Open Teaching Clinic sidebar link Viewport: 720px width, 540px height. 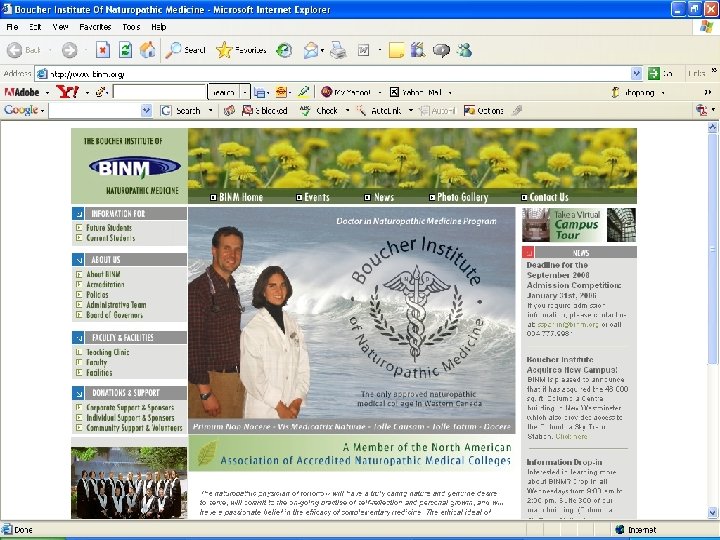click(x=108, y=352)
